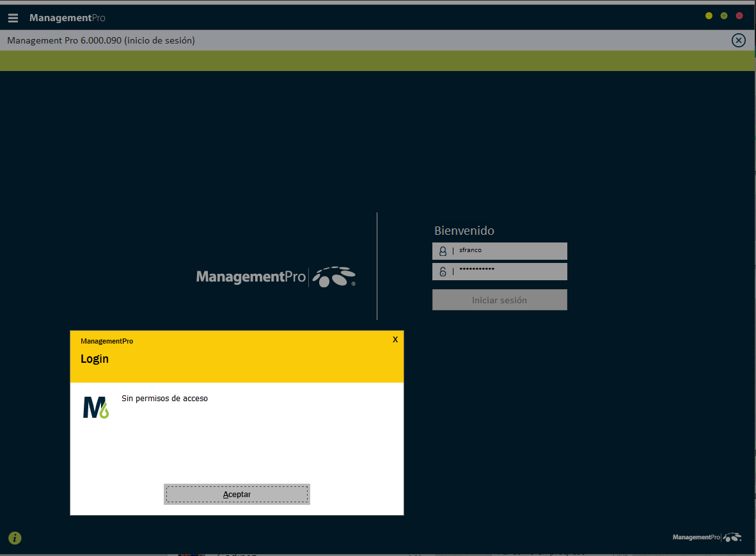Close the login session panel with circled X
The image size is (756, 556).
click(738, 40)
